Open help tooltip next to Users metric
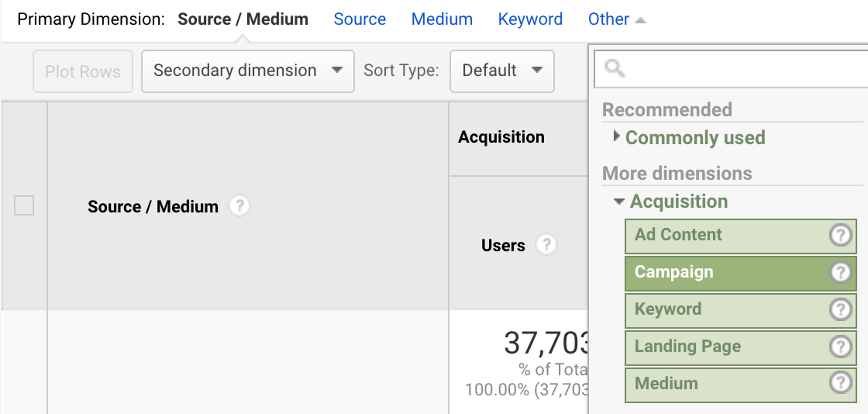This screenshot has width=868, height=414. pyautogui.click(x=547, y=244)
